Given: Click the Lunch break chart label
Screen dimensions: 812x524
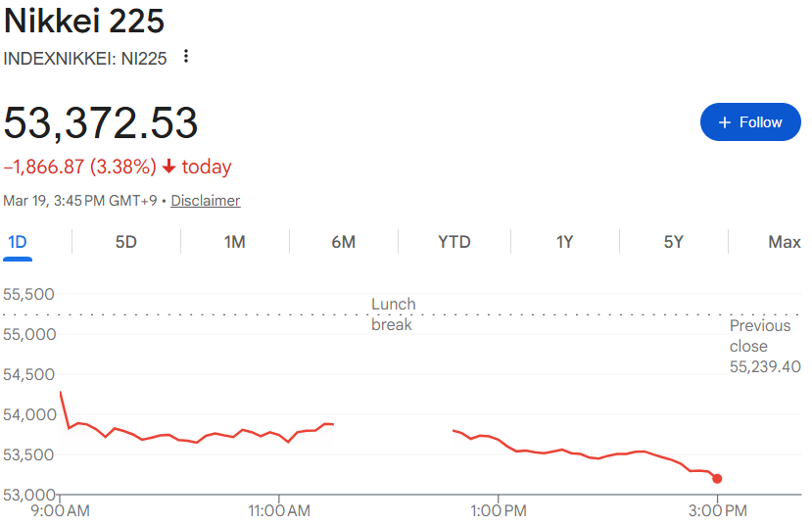Looking at the screenshot, I should tap(393, 314).
